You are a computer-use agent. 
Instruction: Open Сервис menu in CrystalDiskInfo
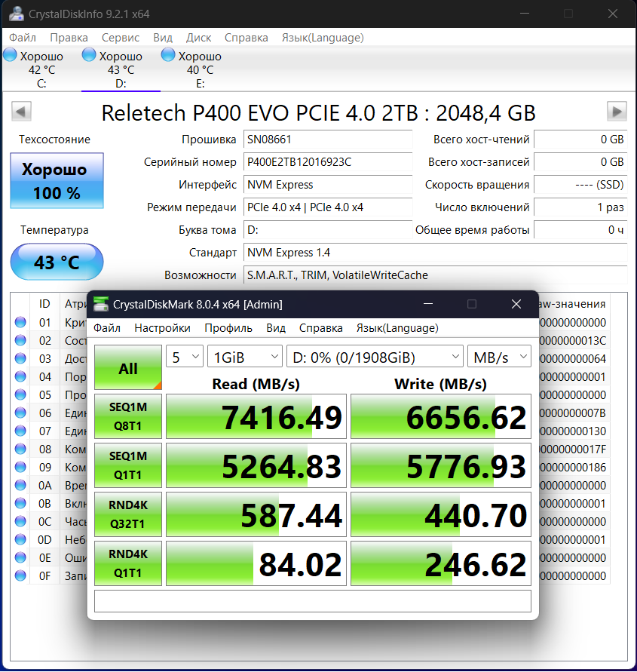click(x=121, y=38)
